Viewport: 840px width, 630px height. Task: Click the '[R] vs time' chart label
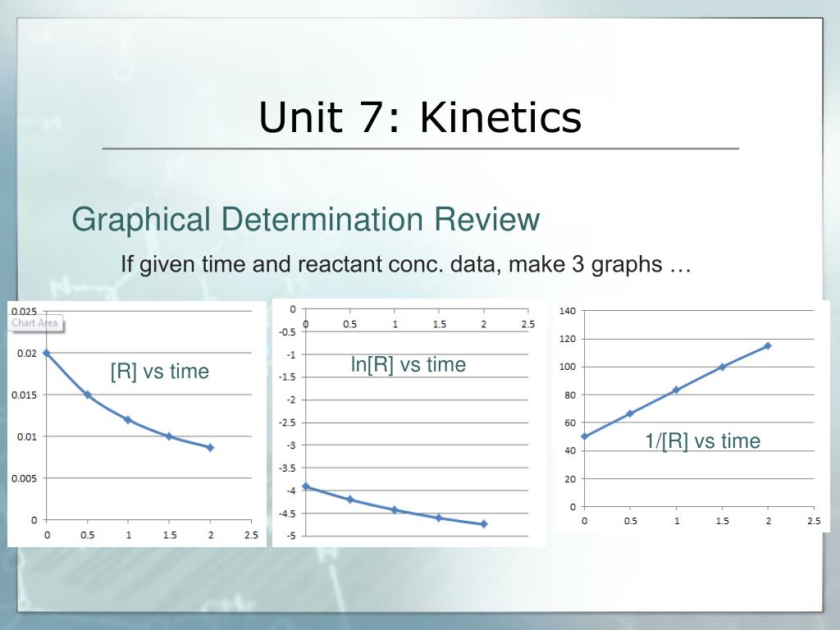pyautogui.click(x=160, y=372)
